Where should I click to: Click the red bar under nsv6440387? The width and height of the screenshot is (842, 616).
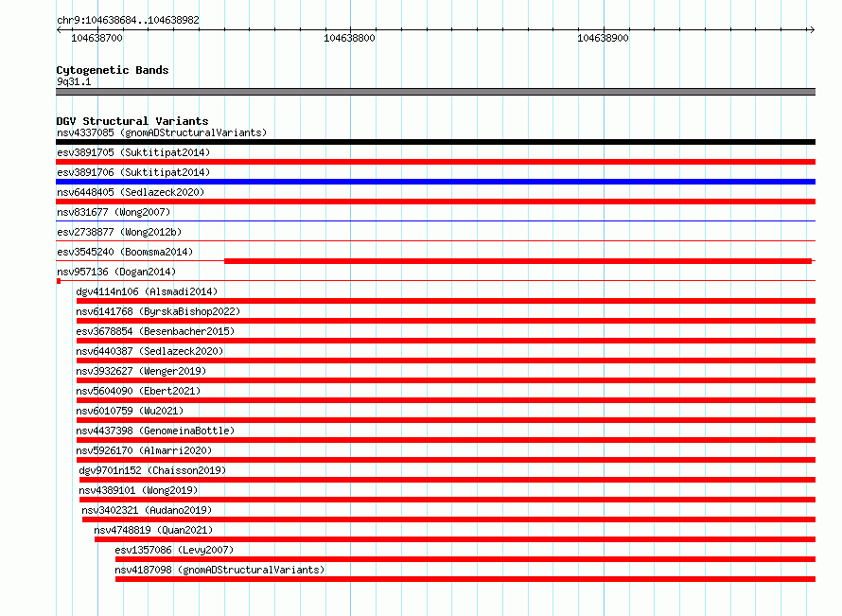point(446,361)
